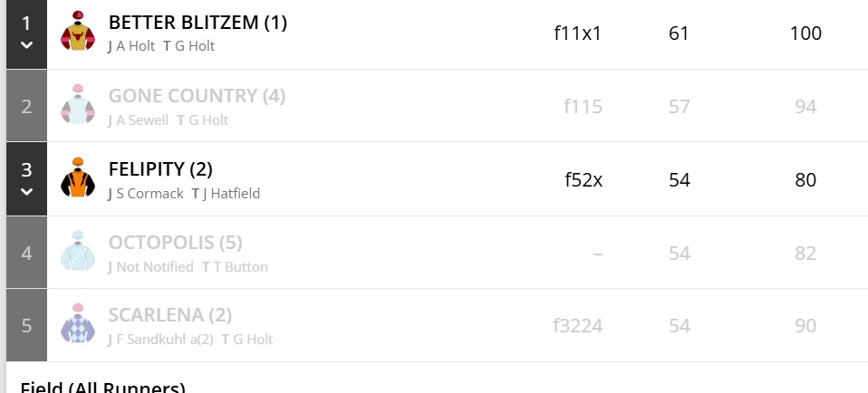Image resolution: width=868 pixels, height=393 pixels.
Task: Select scratched runner GONE COUNTRY (4)
Action: coord(197,96)
